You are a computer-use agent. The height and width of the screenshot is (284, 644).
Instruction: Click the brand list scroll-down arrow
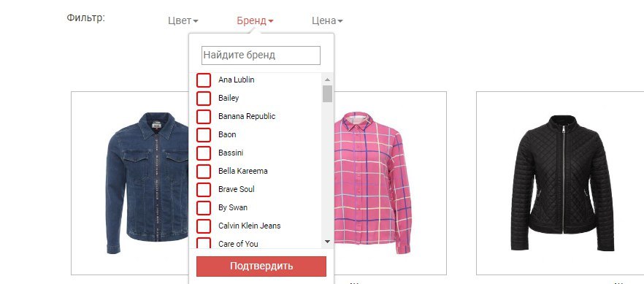point(327,242)
